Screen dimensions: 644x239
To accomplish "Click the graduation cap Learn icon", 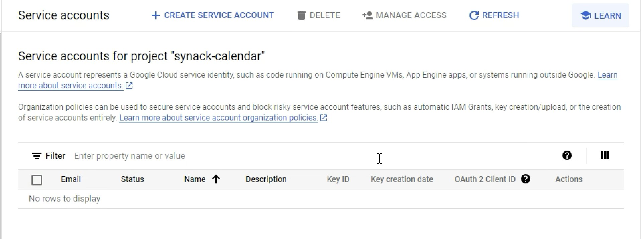I will coord(585,15).
